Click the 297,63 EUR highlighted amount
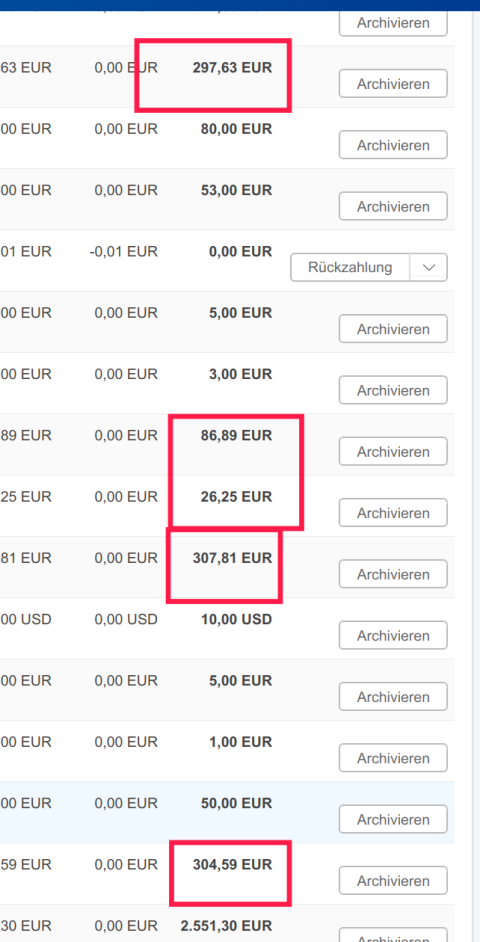Image resolution: width=480 pixels, height=942 pixels. pos(232,67)
